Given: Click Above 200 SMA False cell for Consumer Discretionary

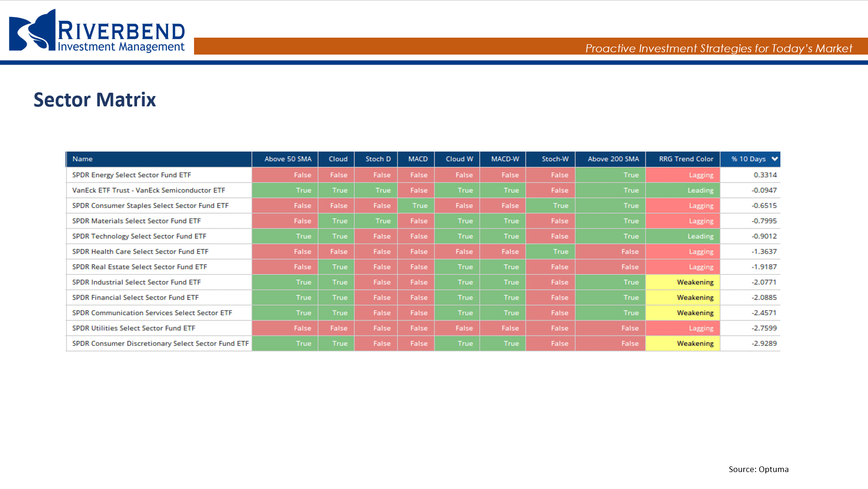Looking at the screenshot, I should [x=610, y=344].
